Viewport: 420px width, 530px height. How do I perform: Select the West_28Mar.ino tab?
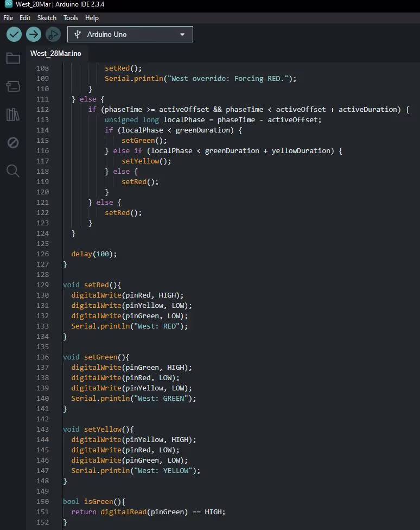pos(56,53)
